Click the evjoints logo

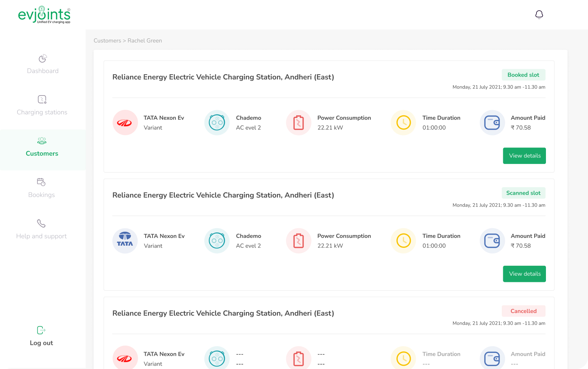pyautogui.click(x=44, y=15)
